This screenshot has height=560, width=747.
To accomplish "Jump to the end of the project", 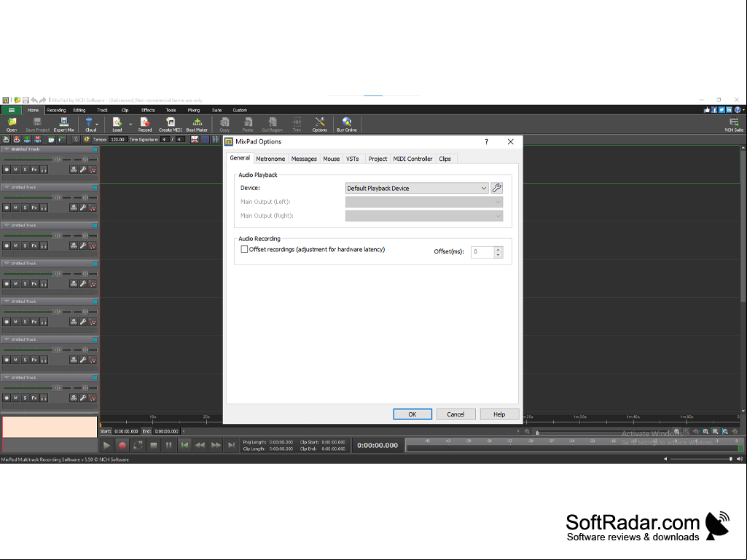I will pos(232,445).
